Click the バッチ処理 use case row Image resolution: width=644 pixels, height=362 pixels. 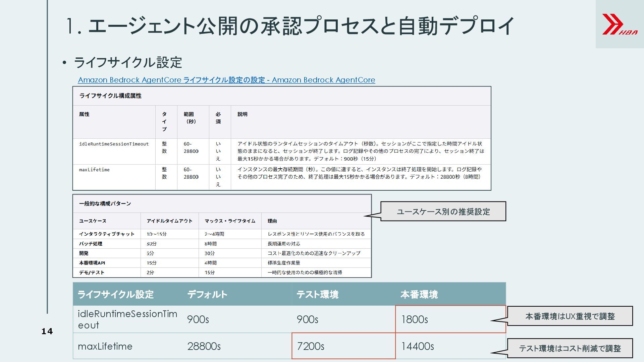point(91,244)
